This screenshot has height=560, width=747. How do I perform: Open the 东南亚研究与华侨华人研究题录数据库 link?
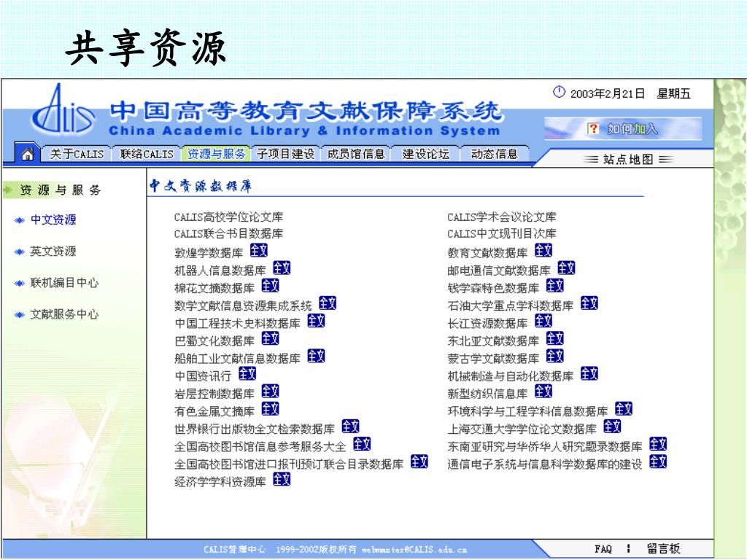pyautogui.click(x=545, y=447)
